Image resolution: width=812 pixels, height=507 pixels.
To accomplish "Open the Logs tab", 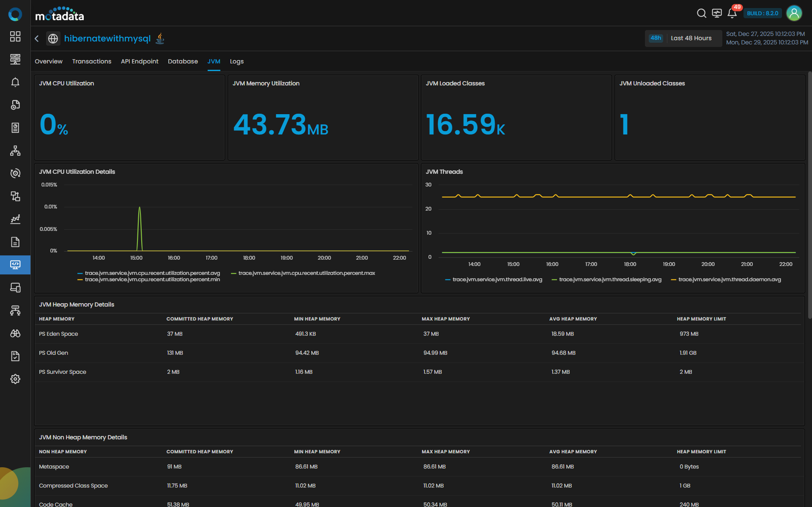I will pos(236,61).
